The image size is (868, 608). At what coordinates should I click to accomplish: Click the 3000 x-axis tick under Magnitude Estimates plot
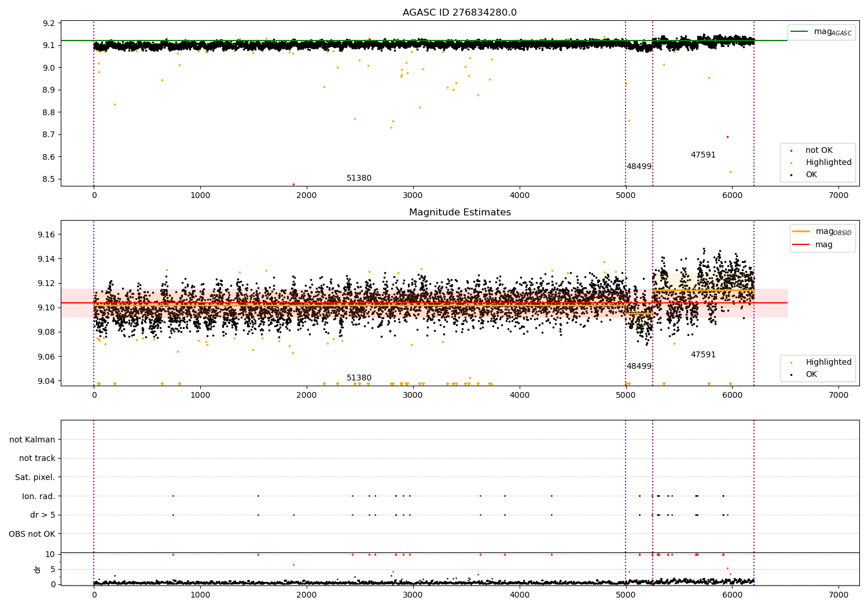tap(413, 395)
